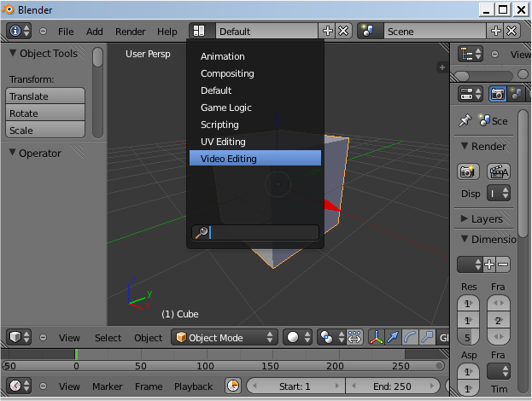The image size is (532, 401).
Task: Click the screen layout browse icon
Action: pyautogui.click(x=202, y=32)
